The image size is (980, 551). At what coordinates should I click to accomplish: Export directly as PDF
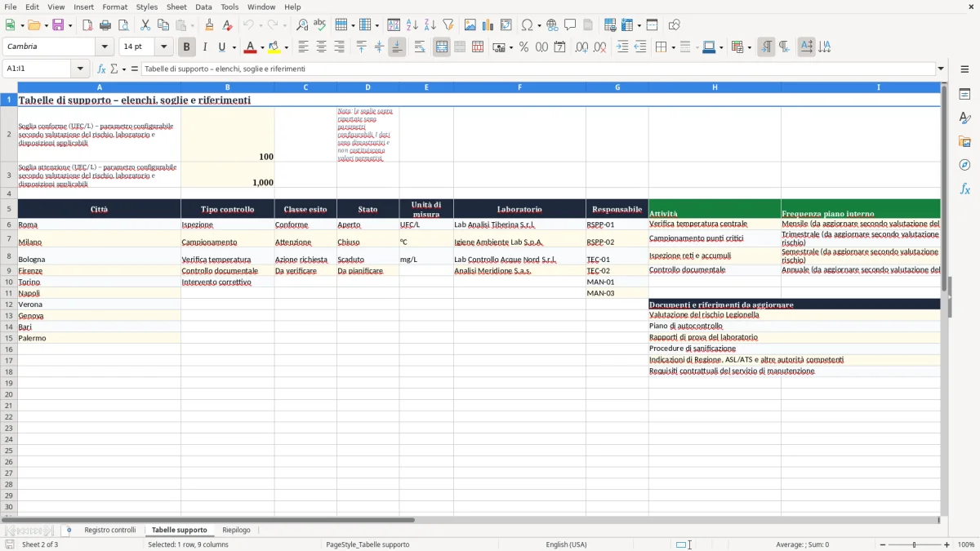[87, 25]
